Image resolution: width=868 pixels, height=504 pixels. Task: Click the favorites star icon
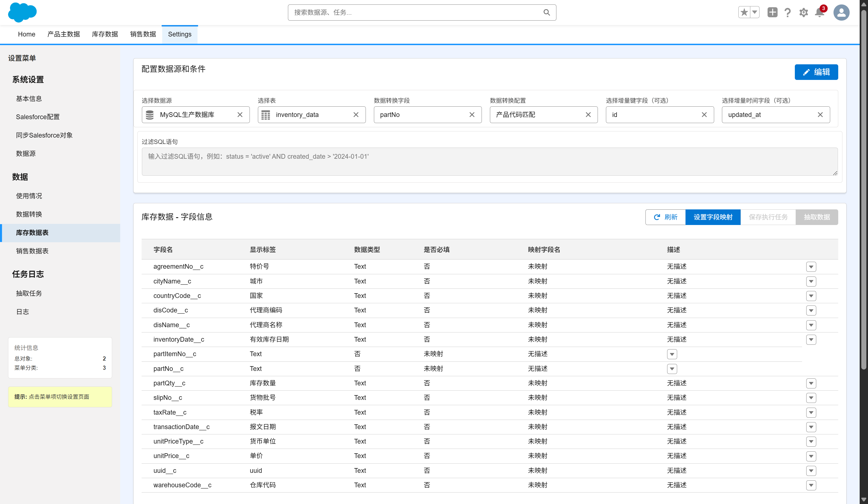(744, 13)
